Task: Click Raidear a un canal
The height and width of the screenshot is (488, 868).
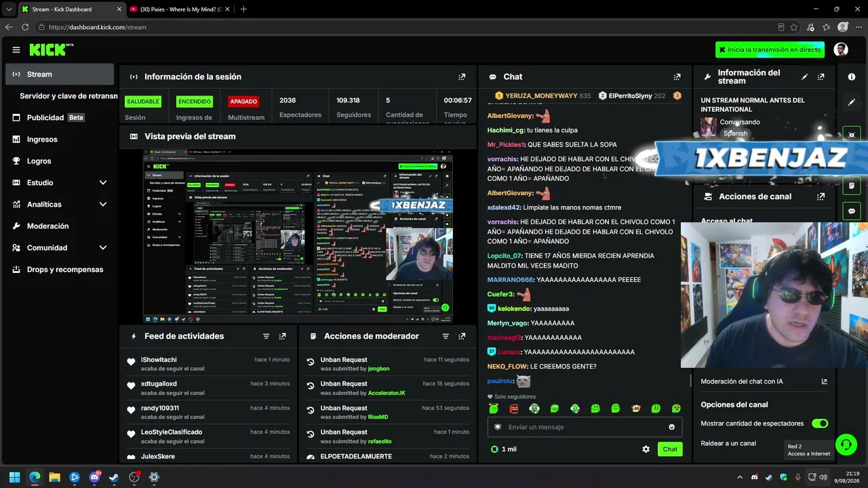Action: pyautogui.click(x=728, y=443)
